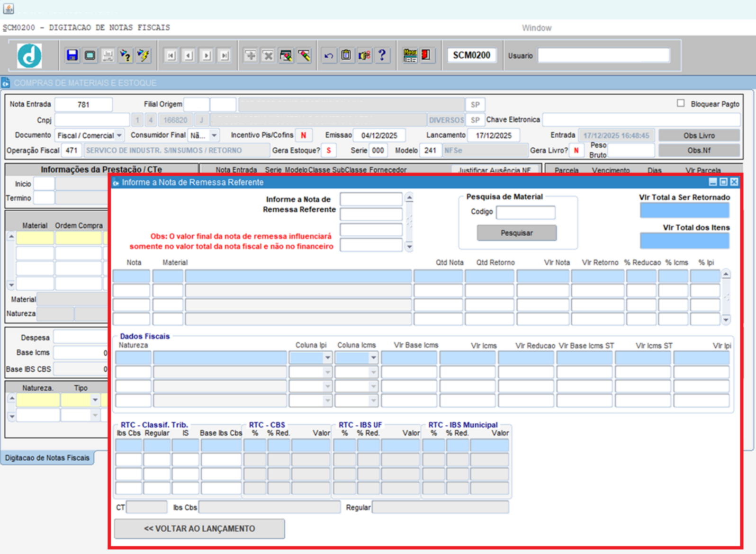Viewport: 756px width, 554px height.
Task: Click the add record plus icon
Action: (250, 55)
